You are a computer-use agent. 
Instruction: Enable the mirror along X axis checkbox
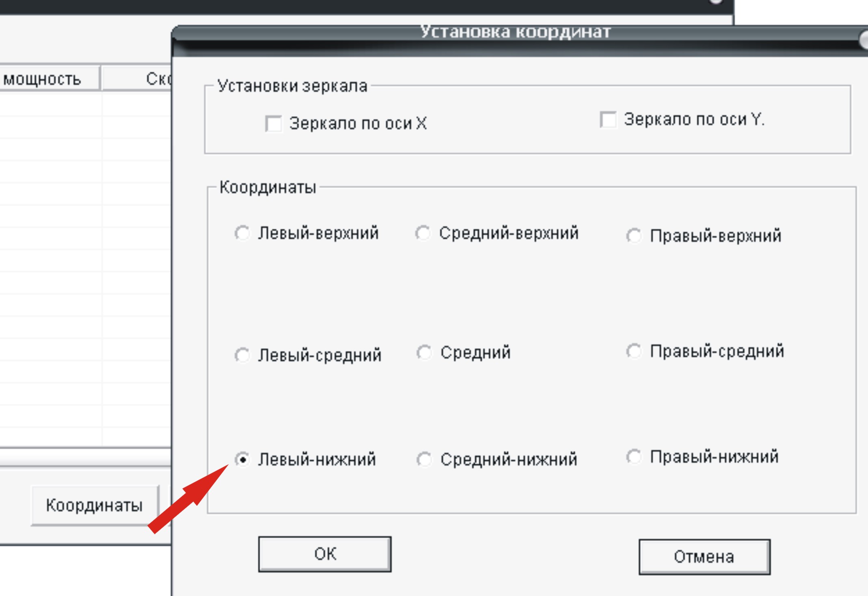pos(273,124)
